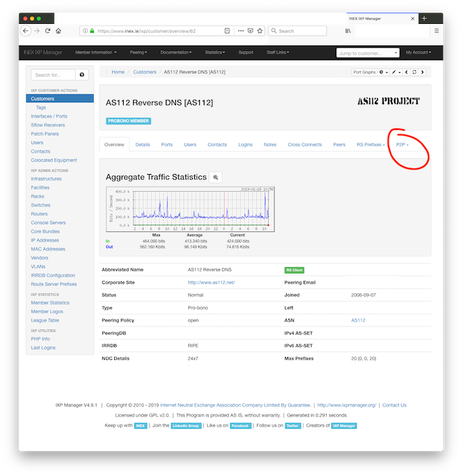Viewport: 462px width, 476px height.
Task: Open Interfaces / Ports in sidebar
Action: pos(49,116)
